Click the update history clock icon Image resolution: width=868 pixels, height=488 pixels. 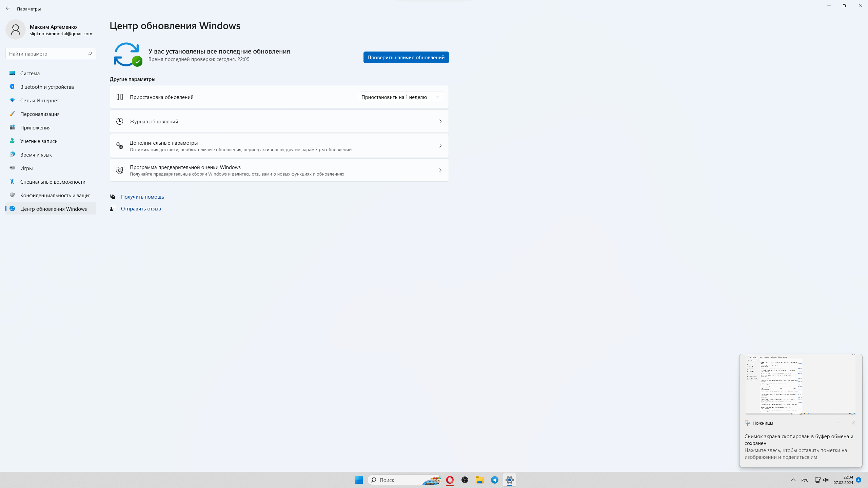coord(120,121)
